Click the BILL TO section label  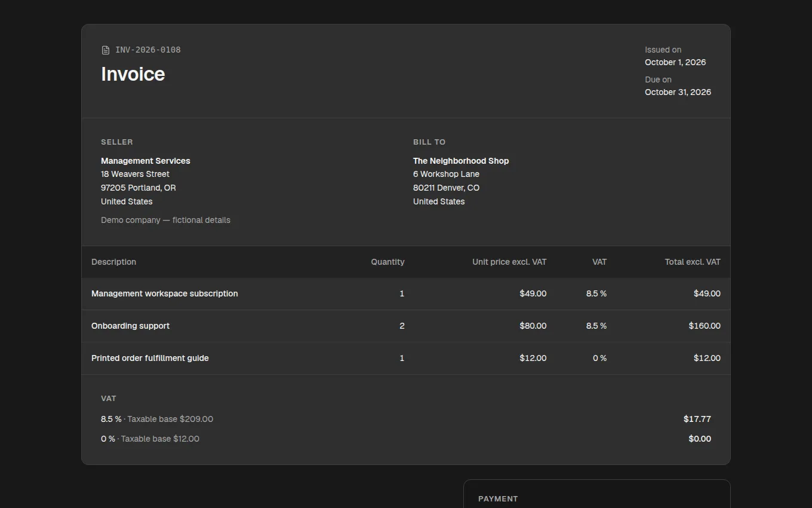coord(429,142)
